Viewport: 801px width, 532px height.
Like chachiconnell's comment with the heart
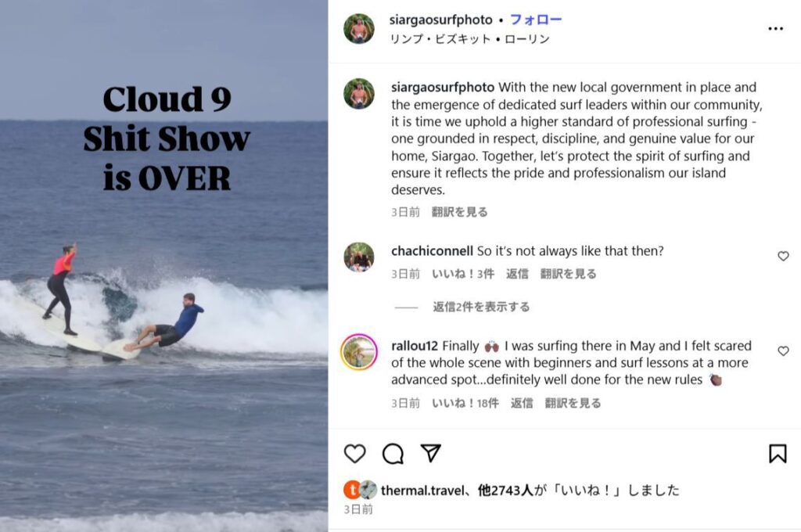coord(783,256)
